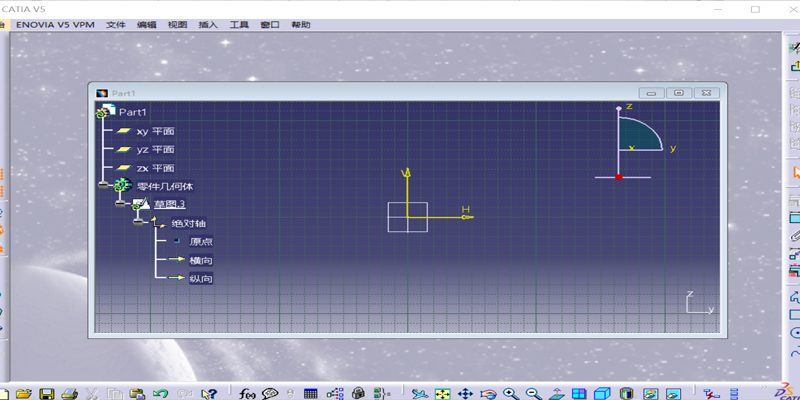Select the Part1 root node
This screenshot has height=400, width=800.
click(133, 112)
